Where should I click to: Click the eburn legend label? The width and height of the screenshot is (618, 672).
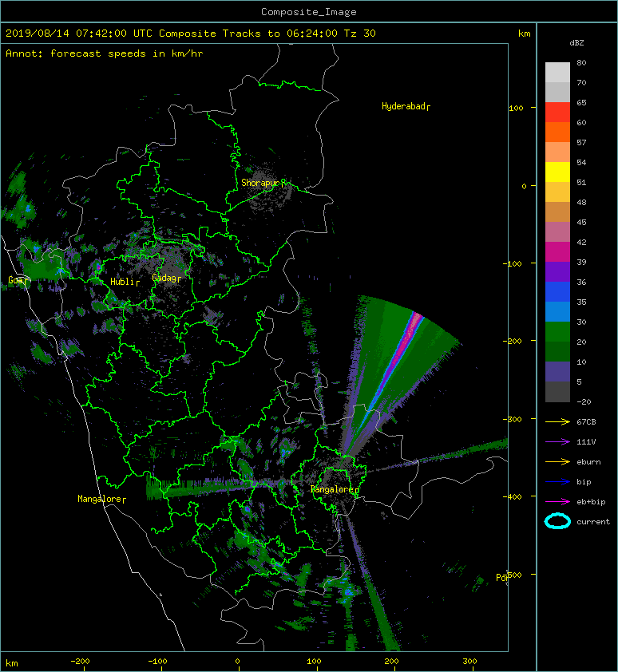(x=588, y=462)
